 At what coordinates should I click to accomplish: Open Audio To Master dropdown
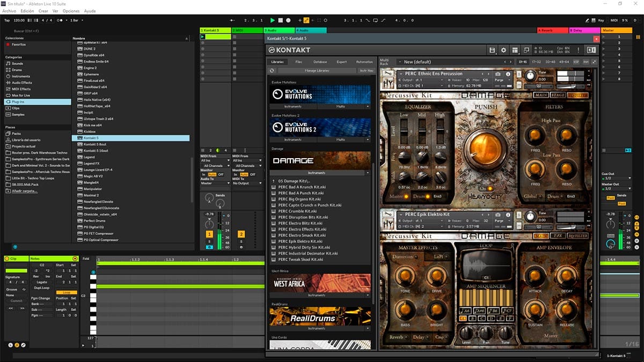point(215,183)
